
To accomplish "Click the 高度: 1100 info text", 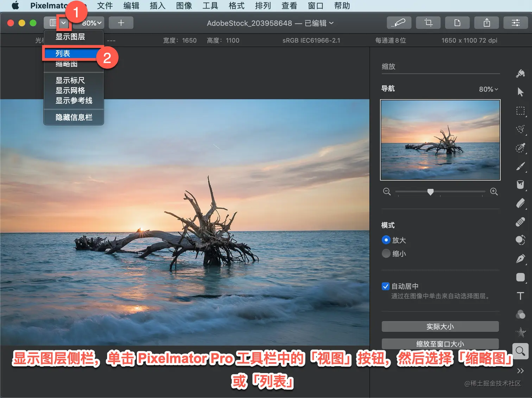I will [x=223, y=40].
